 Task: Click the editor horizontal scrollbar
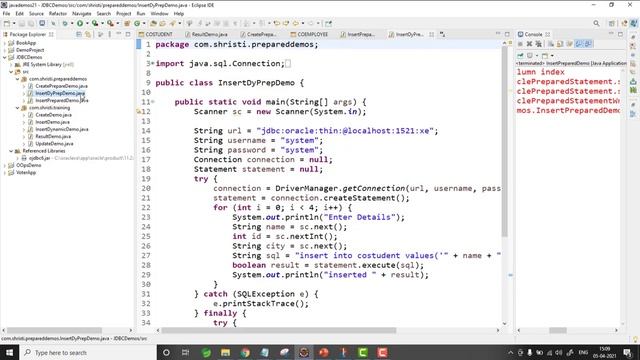click(279, 330)
